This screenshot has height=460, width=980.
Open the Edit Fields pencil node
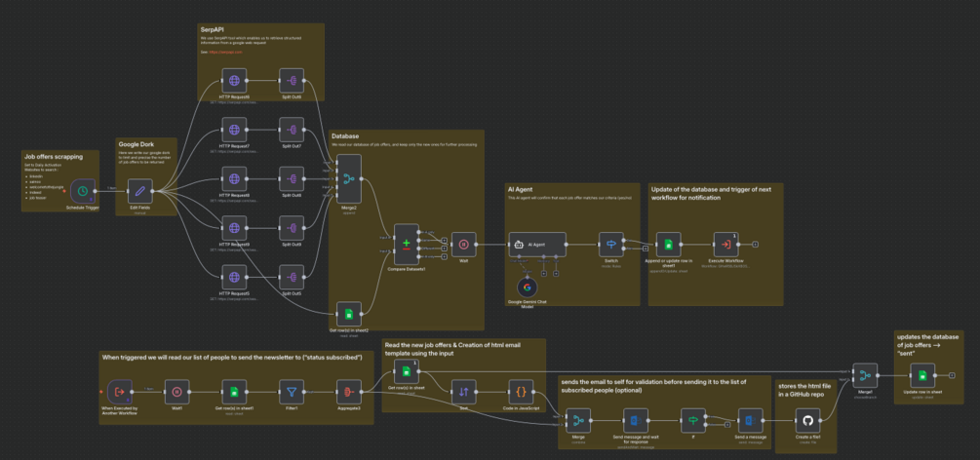point(140,191)
